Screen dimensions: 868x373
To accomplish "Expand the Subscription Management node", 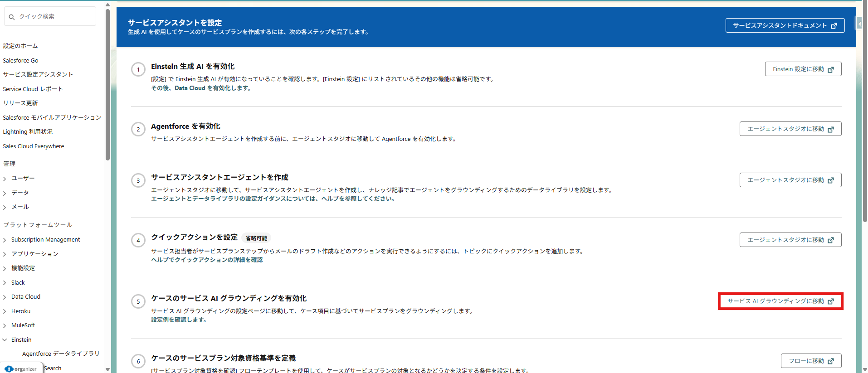I will click(x=5, y=240).
